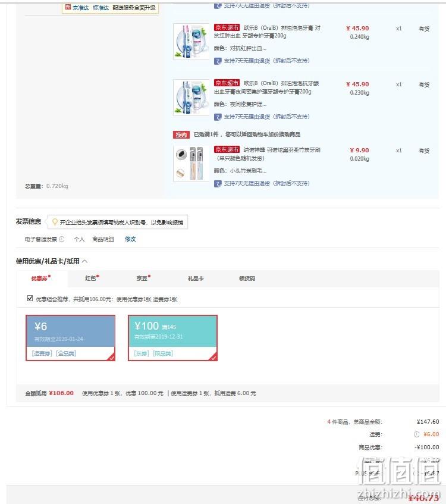Collapse the 使用优惠/礼品卡/抵用 section
446x504 pixels.
pyautogui.click(x=85, y=261)
